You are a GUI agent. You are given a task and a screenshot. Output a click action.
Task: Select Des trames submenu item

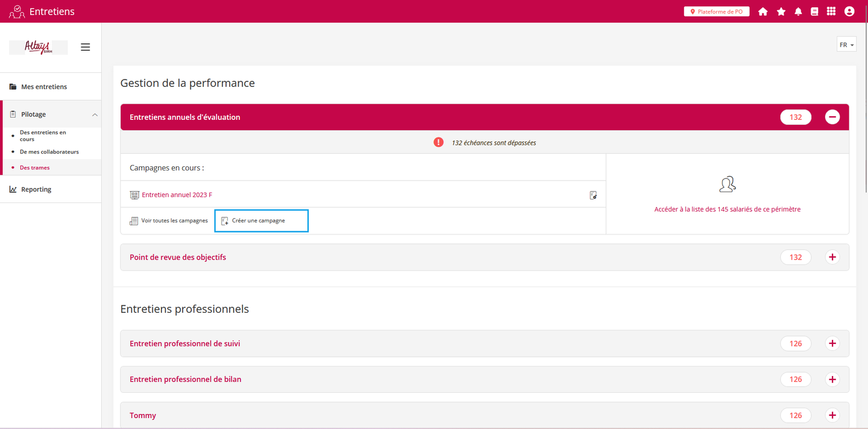point(34,168)
